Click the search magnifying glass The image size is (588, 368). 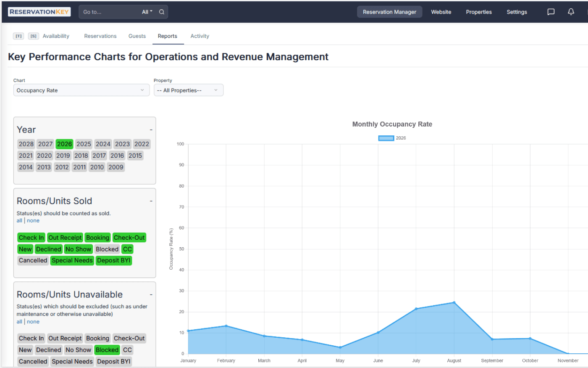click(162, 12)
